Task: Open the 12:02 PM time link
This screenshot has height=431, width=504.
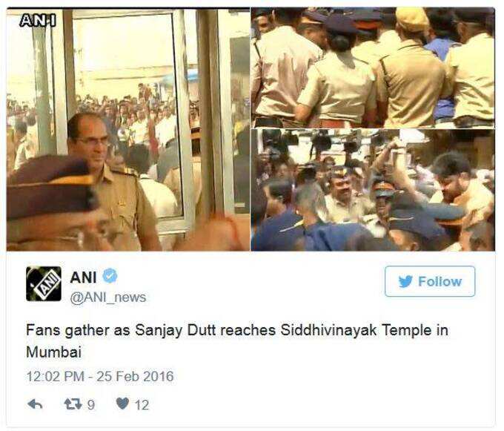Action: point(56,376)
